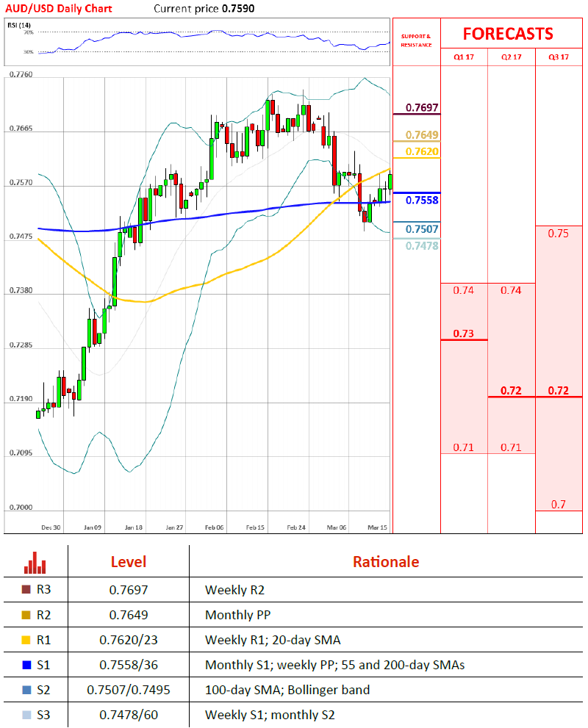Select the S3 light-blue color swatch
588x728 pixels.
click(26, 715)
